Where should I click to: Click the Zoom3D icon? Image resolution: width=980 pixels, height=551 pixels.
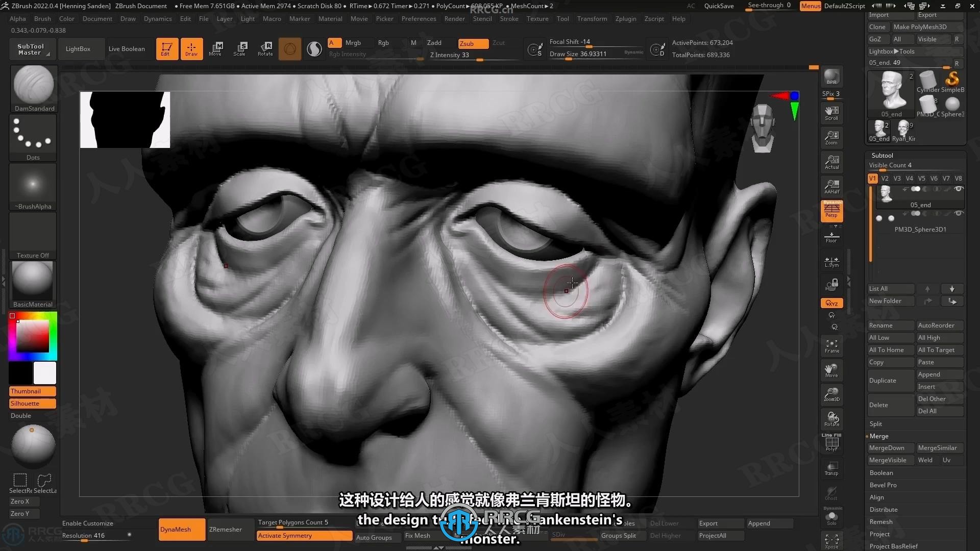[831, 394]
